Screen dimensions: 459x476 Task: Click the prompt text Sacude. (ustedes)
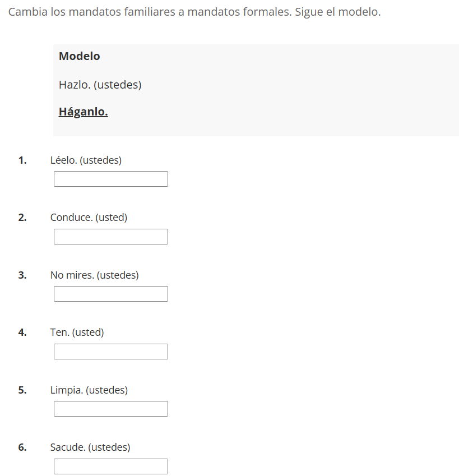tap(90, 447)
